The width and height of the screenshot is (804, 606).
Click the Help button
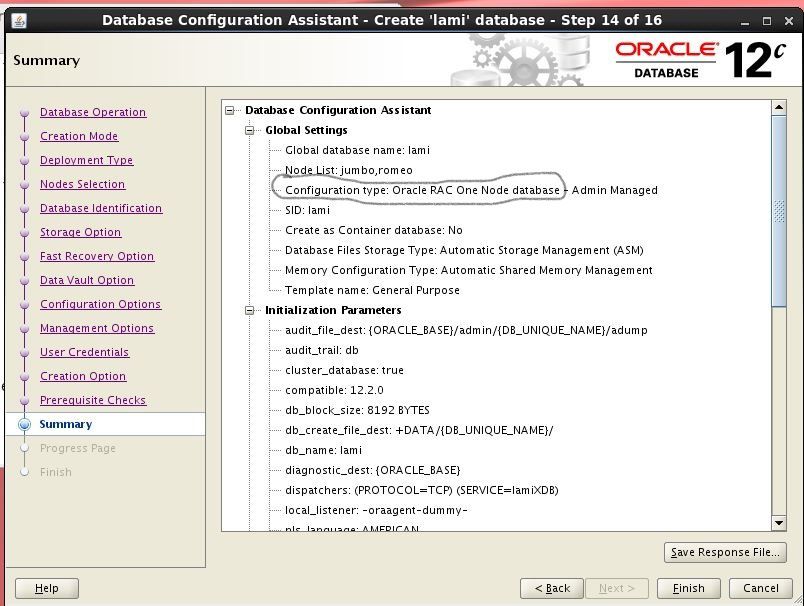click(x=47, y=589)
